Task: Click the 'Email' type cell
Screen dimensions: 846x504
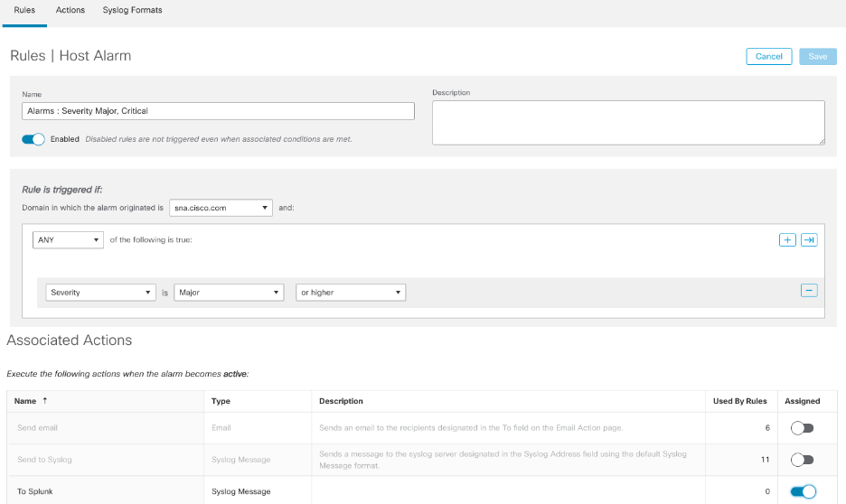Action: (221, 428)
